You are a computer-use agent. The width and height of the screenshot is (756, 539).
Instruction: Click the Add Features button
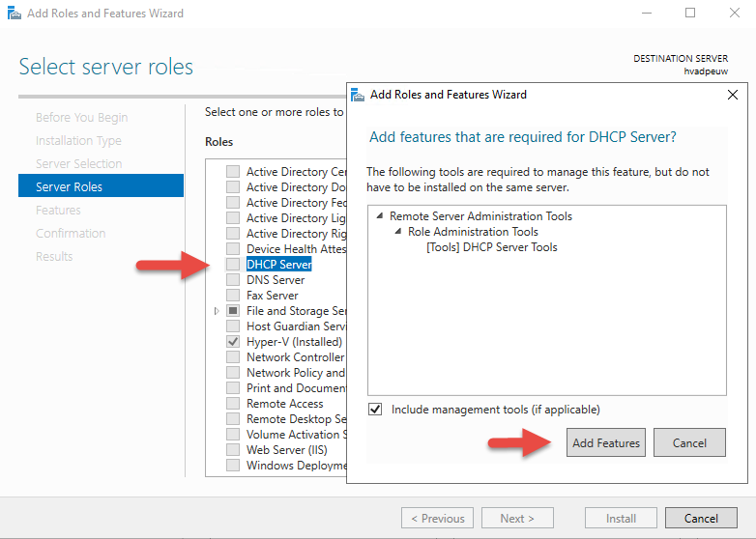pos(606,442)
